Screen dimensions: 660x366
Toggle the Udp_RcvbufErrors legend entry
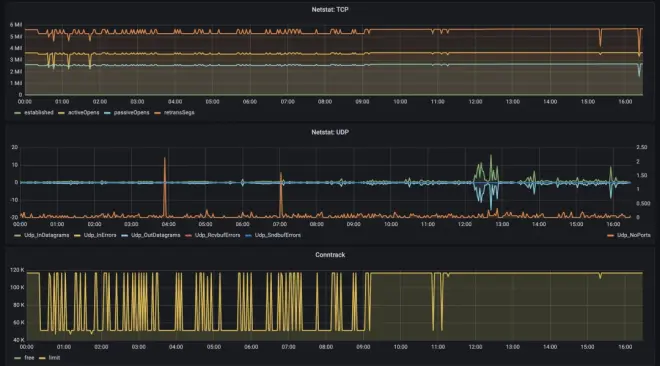[x=217, y=235]
